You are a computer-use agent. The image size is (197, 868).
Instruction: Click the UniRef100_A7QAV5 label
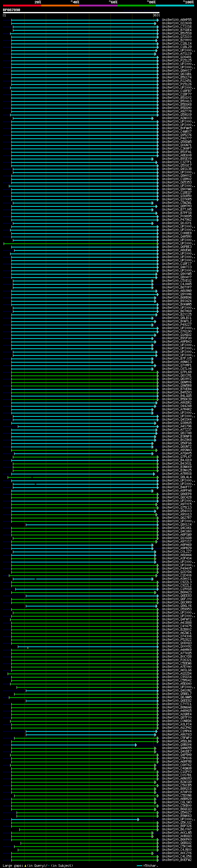pos(177,453)
